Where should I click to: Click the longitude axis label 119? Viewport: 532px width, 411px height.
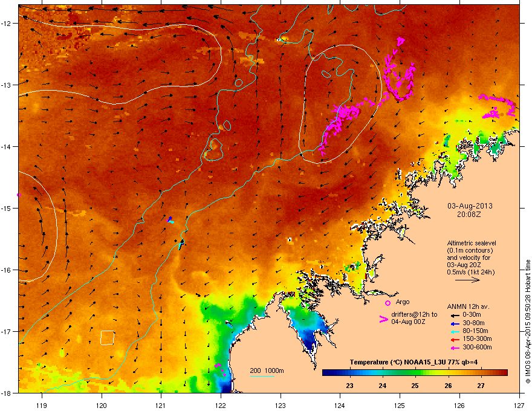point(42,405)
